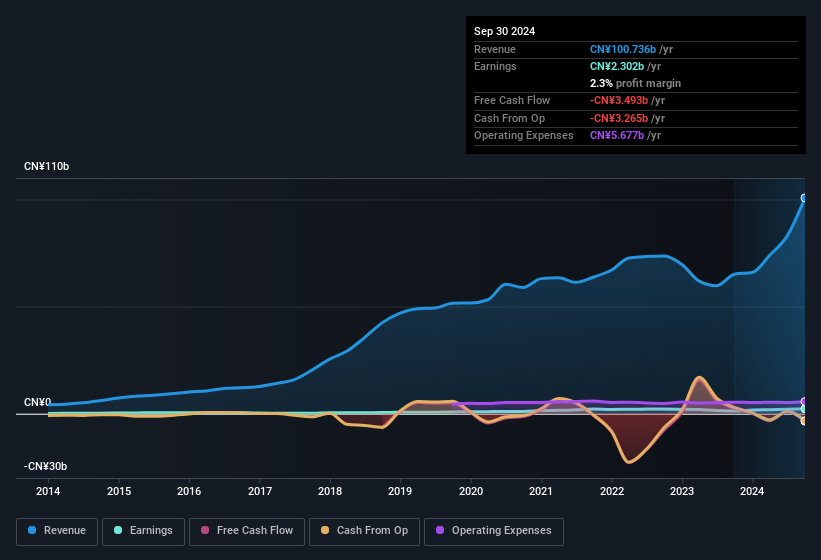The width and height of the screenshot is (821, 560).
Task: Click the 2014 year label on axis
Action: [x=48, y=491]
